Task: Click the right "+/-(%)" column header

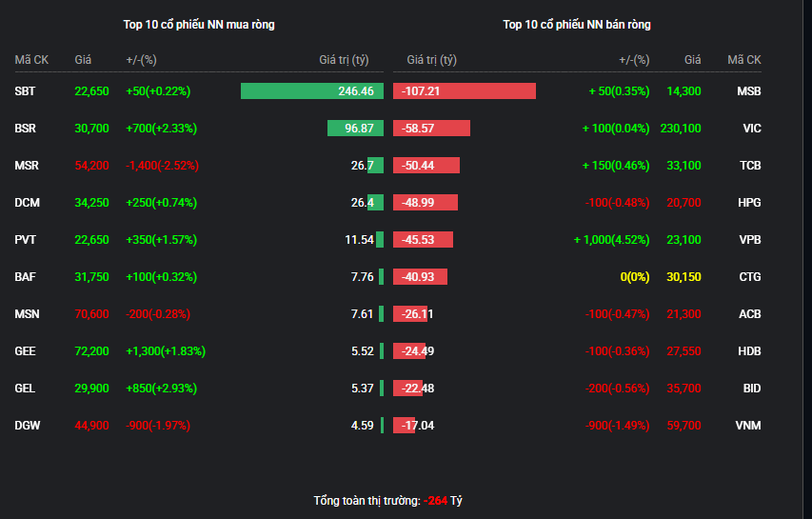Action: (x=634, y=60)
